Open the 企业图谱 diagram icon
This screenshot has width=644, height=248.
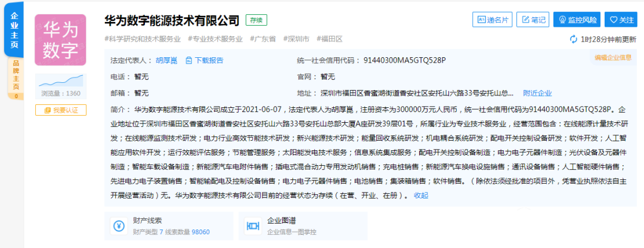[x=253, y=226]
